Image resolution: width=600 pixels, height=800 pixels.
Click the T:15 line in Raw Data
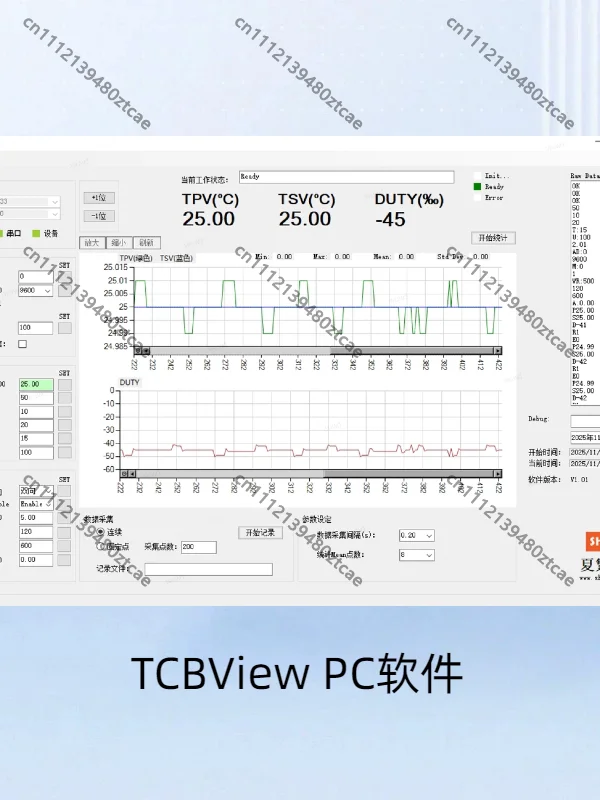click(x=580, y=230)
